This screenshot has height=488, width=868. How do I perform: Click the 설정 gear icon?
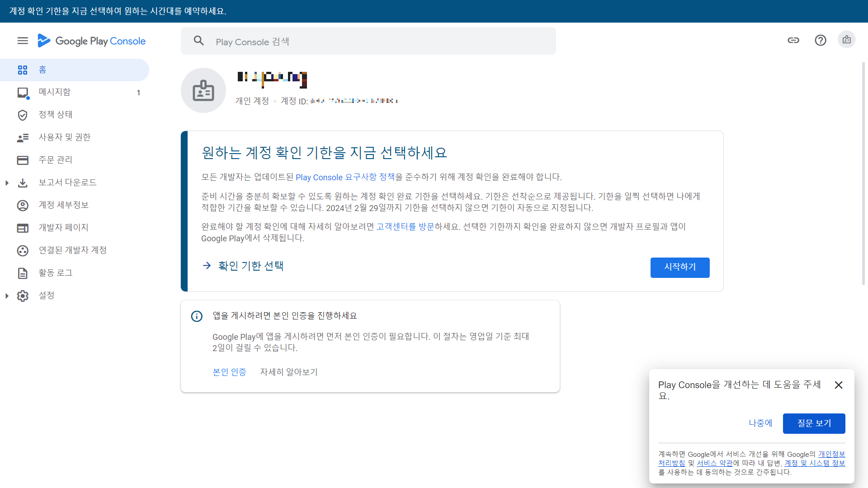pyautogui.click(x=23, y=296)
